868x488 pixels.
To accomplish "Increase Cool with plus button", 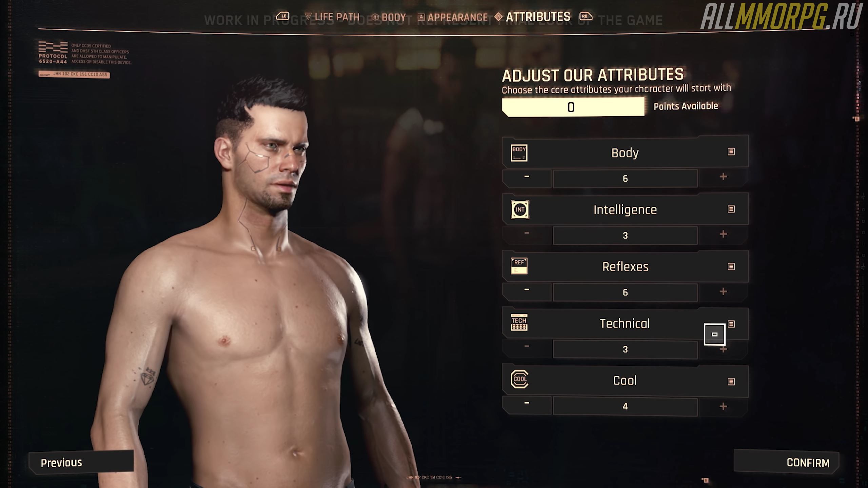I will pyautogui.click(x=723, y=406).
